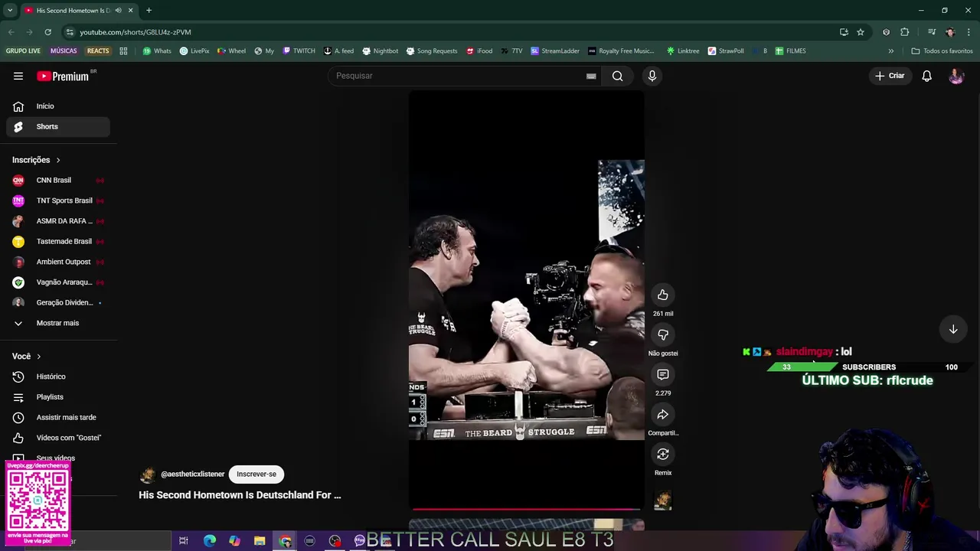Viewport: 980px width, 551px height.
Task: Open the MÚSICAS bookmark group
Action: tap(64, 51)
